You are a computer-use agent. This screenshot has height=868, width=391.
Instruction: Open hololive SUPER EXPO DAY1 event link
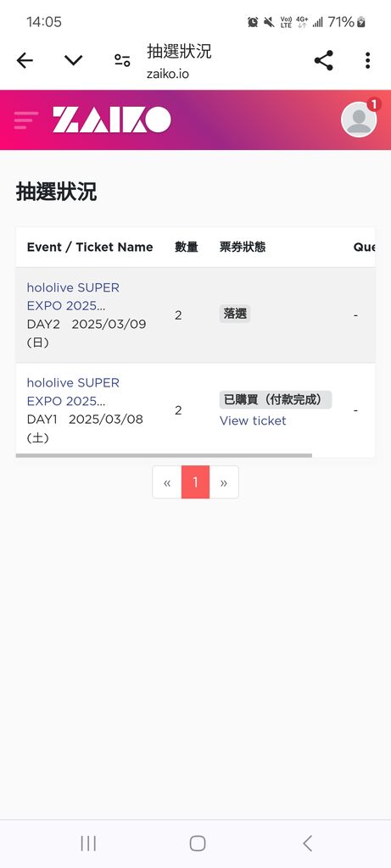tap(73, 392)
